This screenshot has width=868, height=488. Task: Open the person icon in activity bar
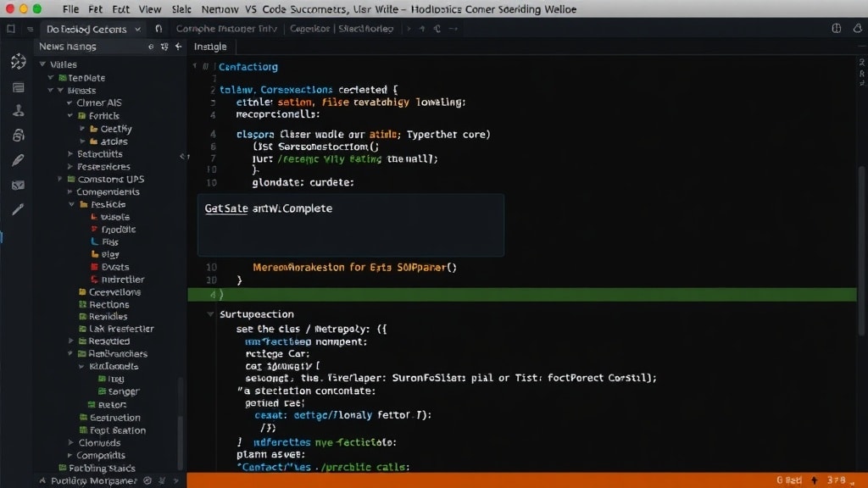[x=18, y=111]
